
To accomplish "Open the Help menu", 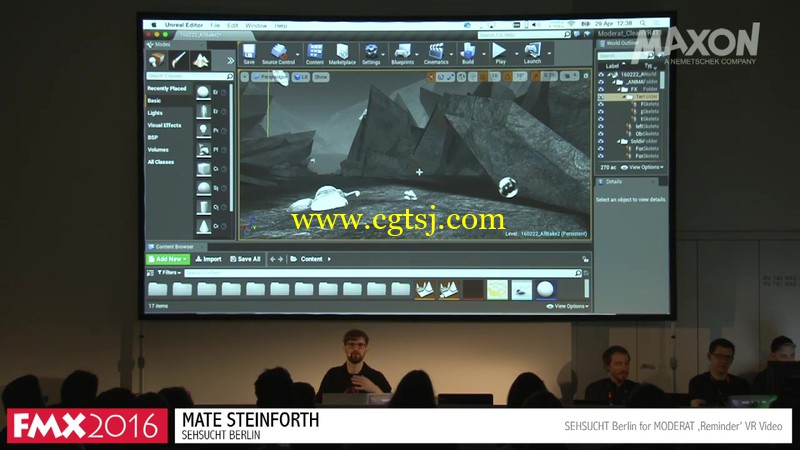I will (x=281, y=25).
